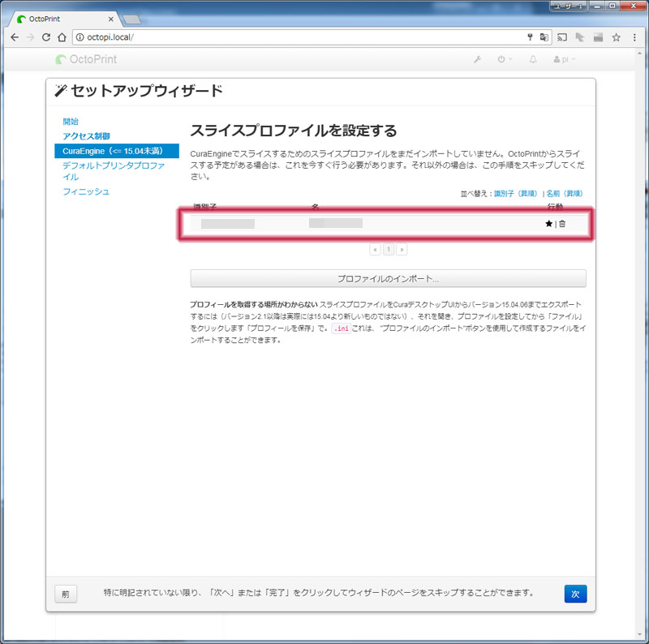Show the OctoPrint notifications bell

[533, 59]
